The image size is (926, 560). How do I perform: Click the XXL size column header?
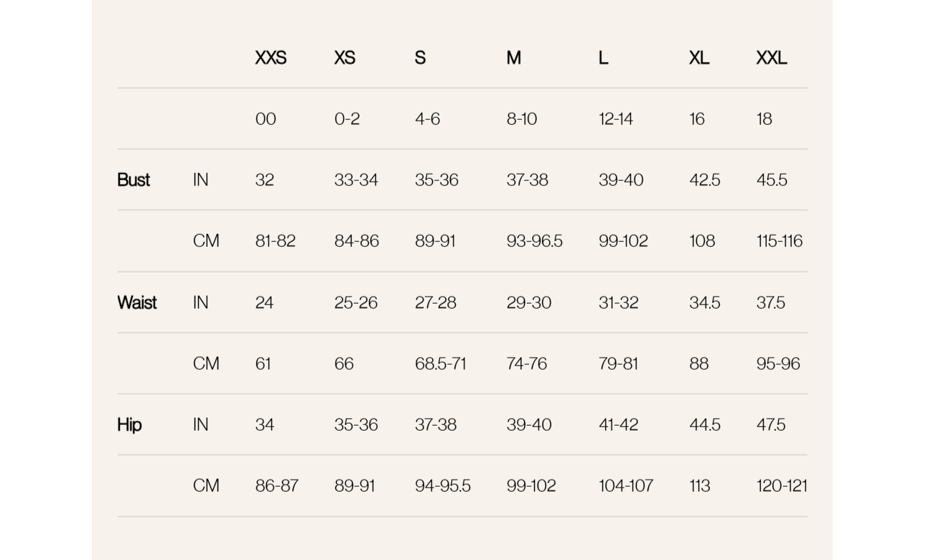pyautogui.click(x=771, y=58)
